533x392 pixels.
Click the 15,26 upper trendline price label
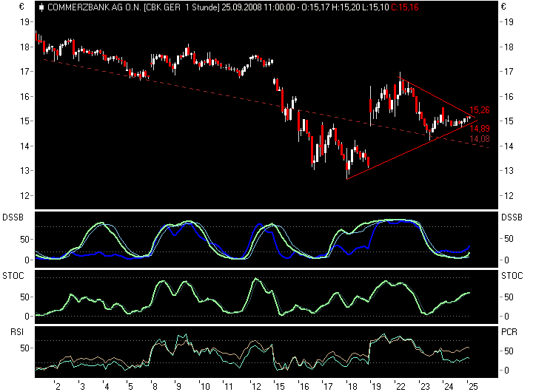tap(480, 110)
